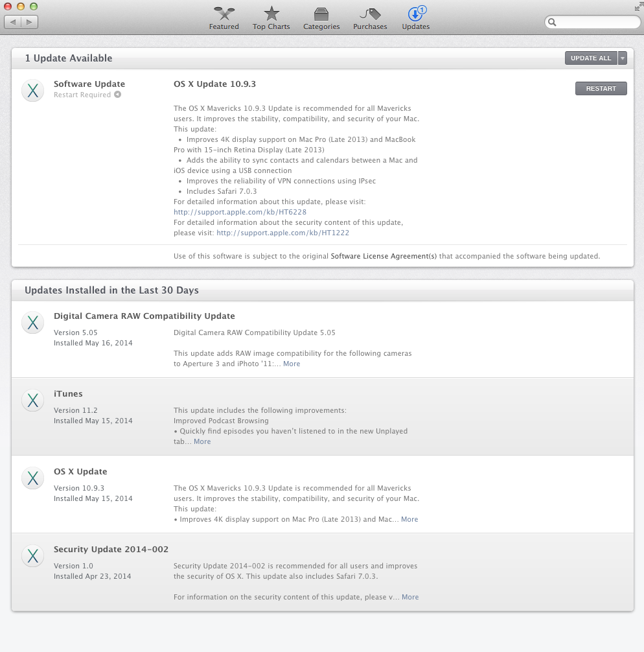Collapse the Restart Required disclosure arrow

pos(118,95)
